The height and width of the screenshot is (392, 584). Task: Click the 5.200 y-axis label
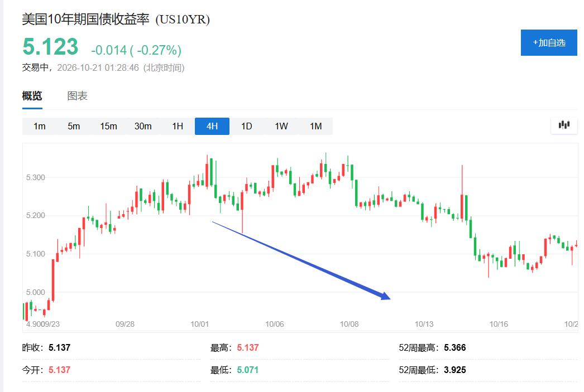coord(35,215)
